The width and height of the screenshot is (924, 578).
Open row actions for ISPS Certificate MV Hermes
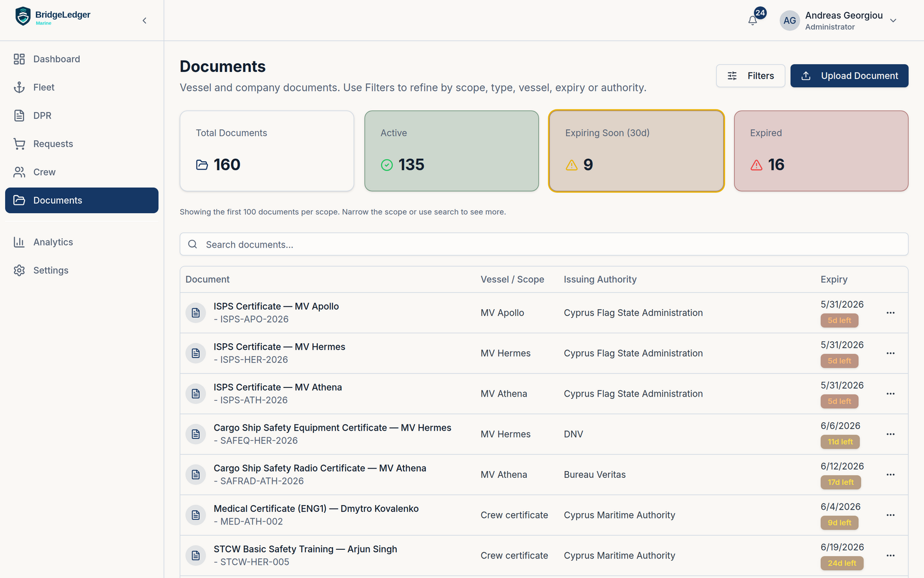coord(891,353)
